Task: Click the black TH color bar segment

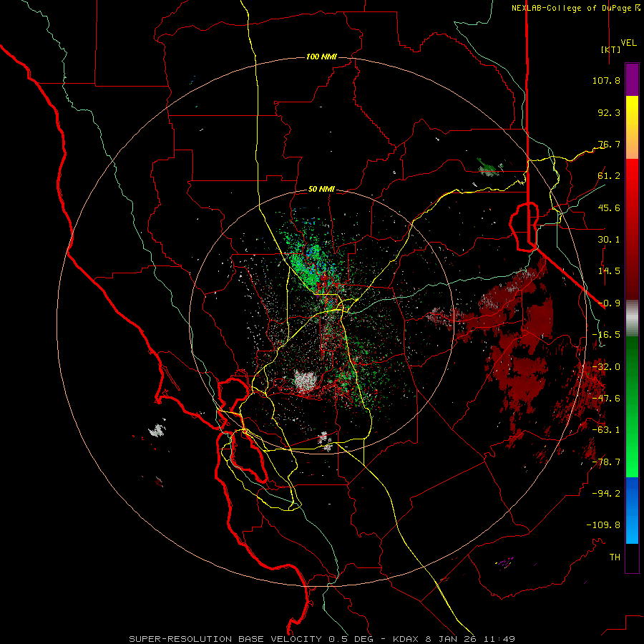Action: click(x=632, y=557)
